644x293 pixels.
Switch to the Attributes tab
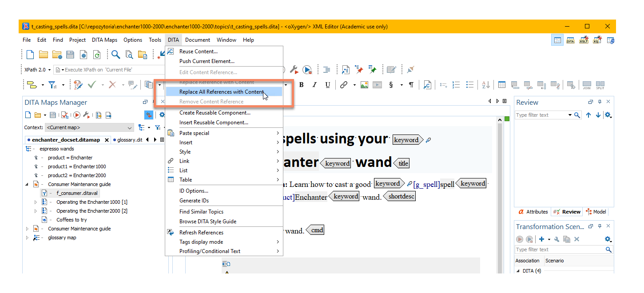(x=533, y=212)
